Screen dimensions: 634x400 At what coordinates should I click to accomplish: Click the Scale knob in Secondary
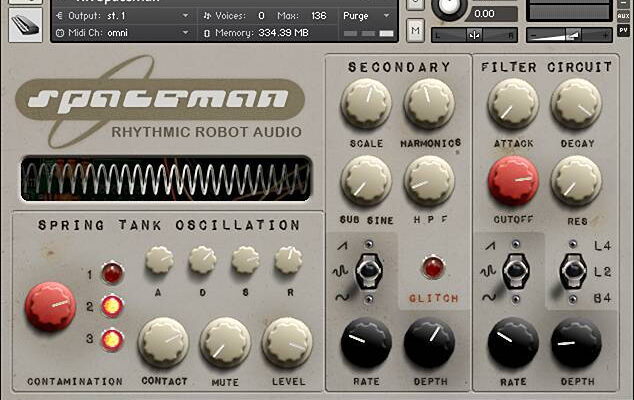point(366,104)
